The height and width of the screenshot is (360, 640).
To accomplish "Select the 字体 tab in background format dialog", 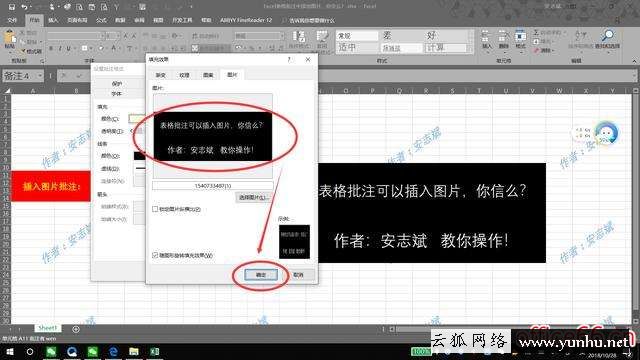I will click(117, 94).
